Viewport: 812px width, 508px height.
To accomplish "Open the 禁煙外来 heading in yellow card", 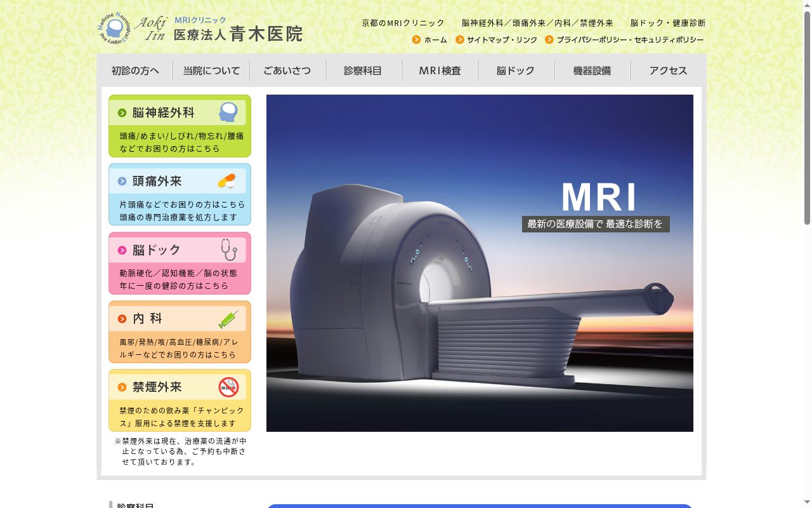I will click(157, 387).
